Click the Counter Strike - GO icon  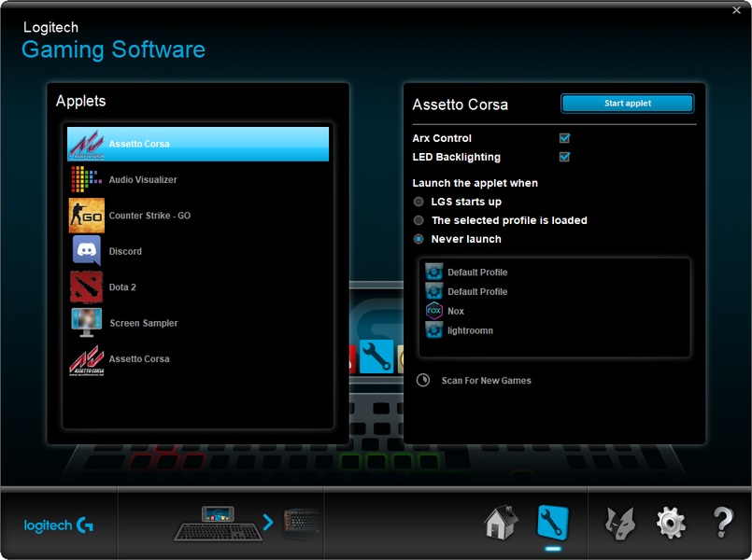87,216
